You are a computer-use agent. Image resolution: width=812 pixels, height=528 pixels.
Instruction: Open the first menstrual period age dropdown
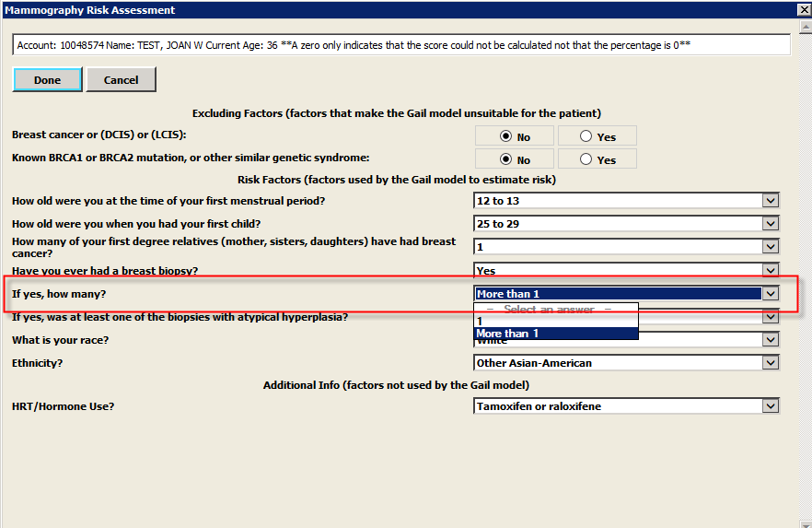click(771, 201)
